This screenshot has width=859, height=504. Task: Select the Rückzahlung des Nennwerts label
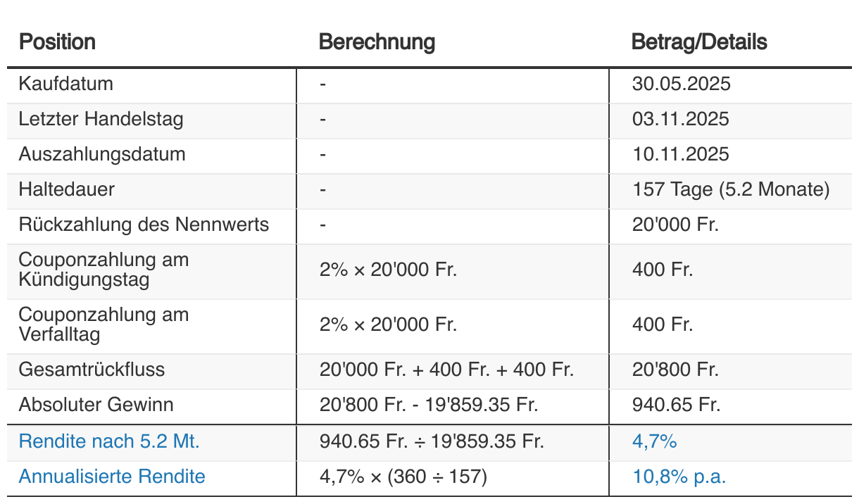coord(144,225)
